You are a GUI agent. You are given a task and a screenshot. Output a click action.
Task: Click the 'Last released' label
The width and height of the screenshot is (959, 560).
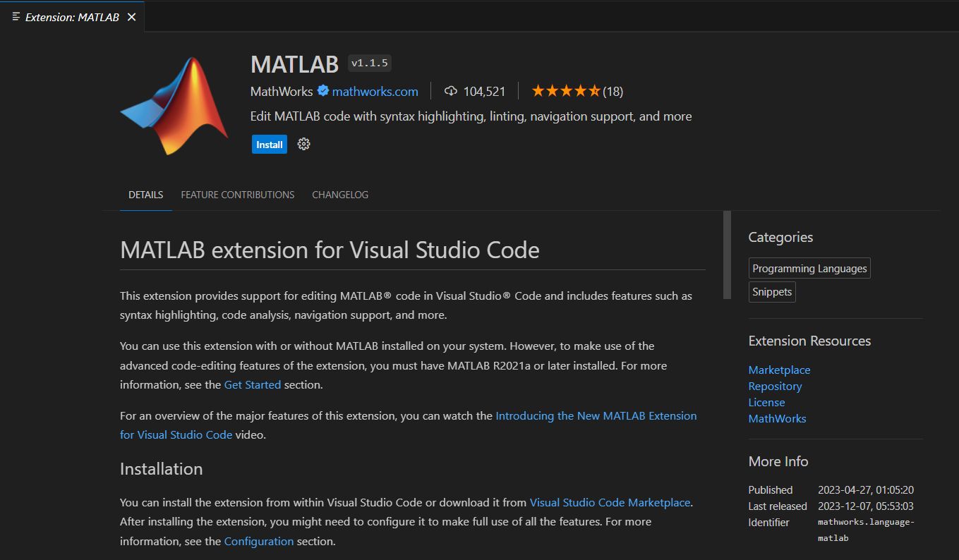(778, 506)
